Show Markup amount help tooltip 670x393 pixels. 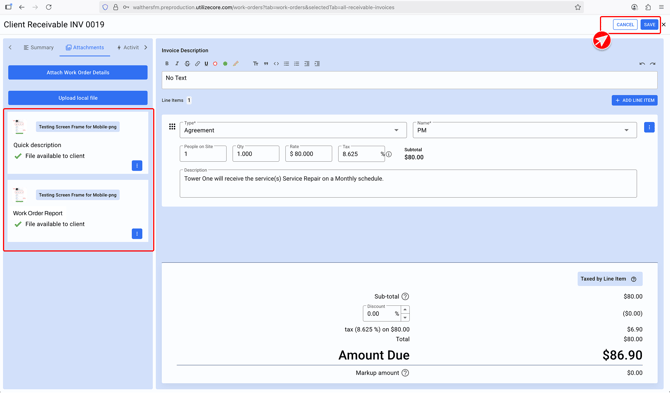pyautogui.click(x=405, y=373)
